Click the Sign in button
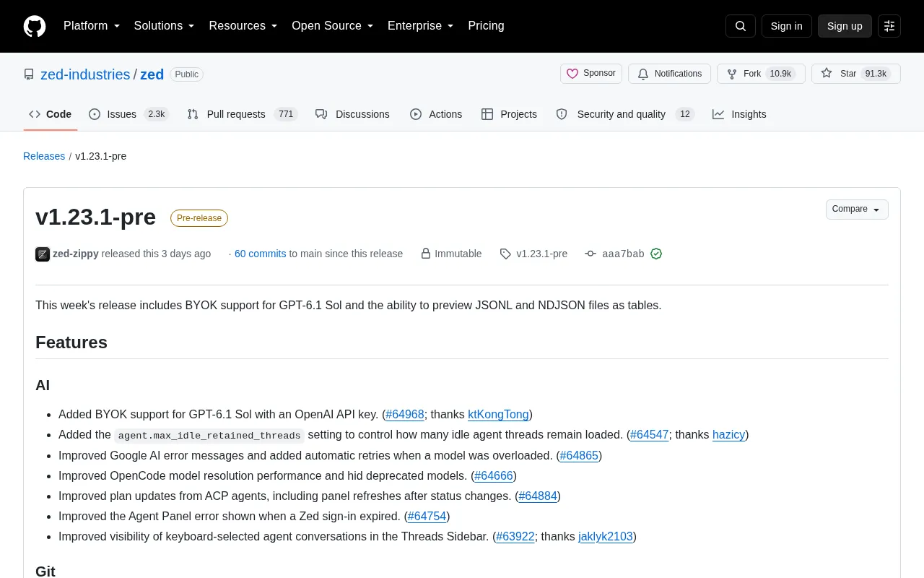 [x=786, y=26]
